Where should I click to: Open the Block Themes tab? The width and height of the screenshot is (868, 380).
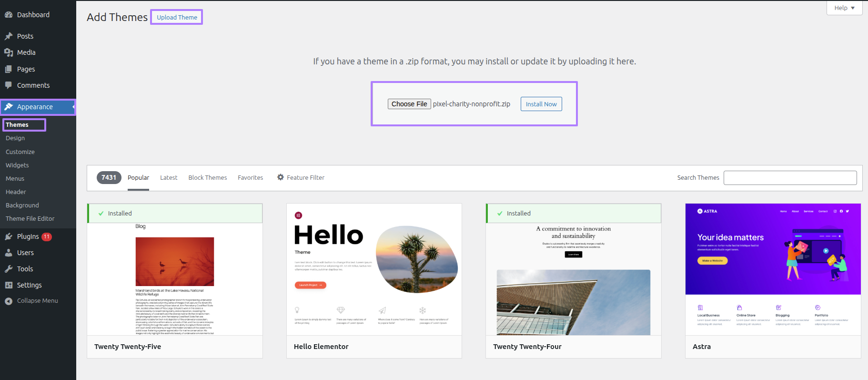point(208,178)
